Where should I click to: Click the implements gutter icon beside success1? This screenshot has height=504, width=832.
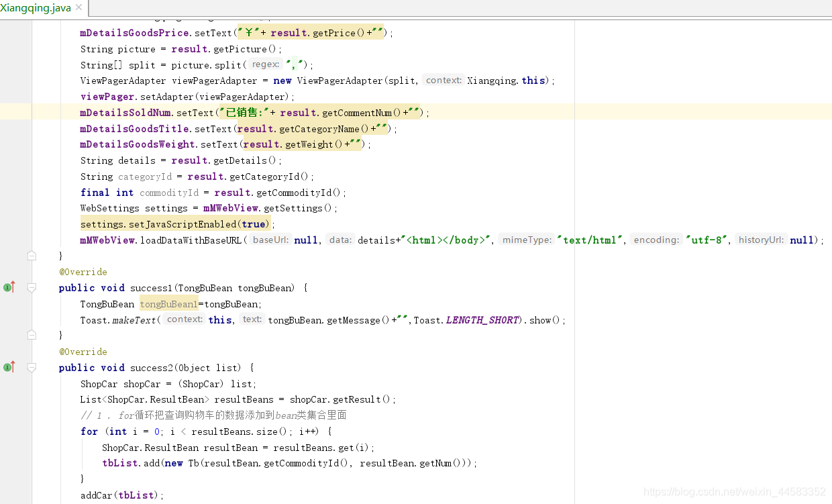(9, 287)
